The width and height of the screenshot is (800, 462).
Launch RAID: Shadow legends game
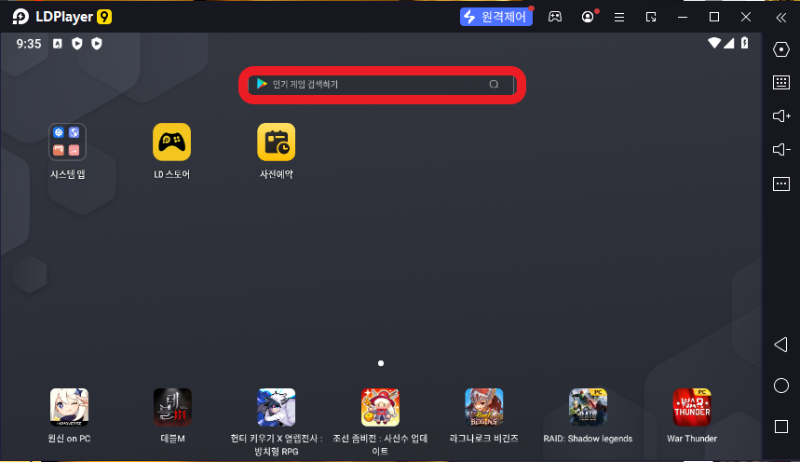coord(588,407)
